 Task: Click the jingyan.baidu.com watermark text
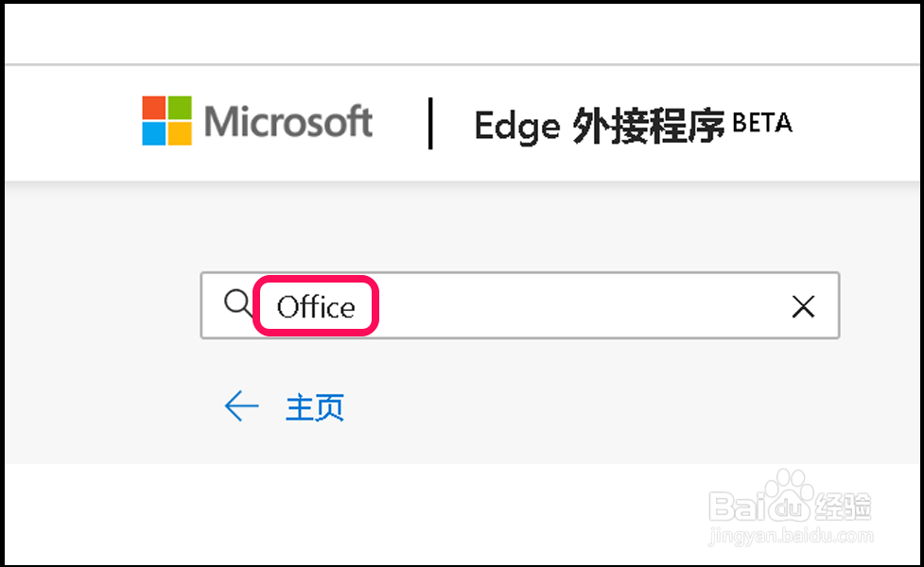(791, 537)
